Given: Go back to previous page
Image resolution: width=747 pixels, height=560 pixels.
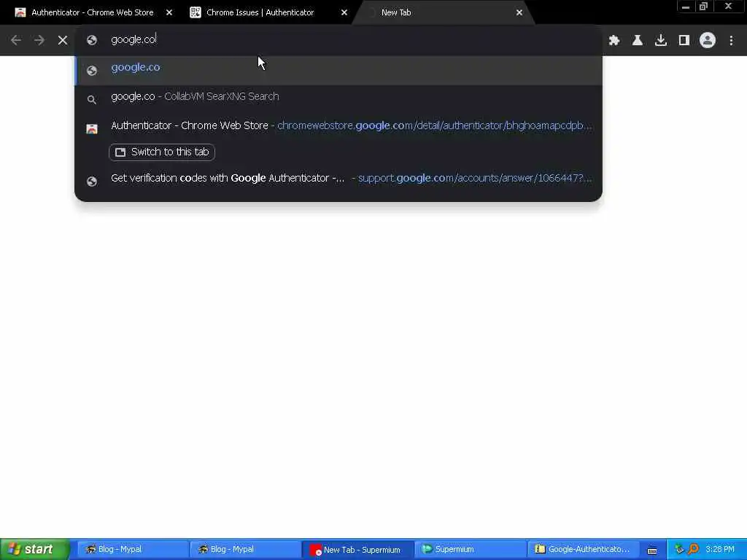Looking at the screenshot, I should [x=16, y=40].
